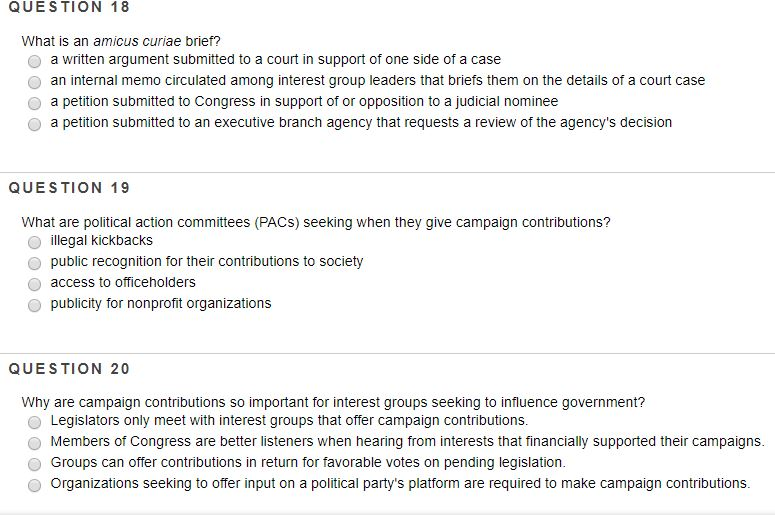775x515 pixels.
Task: Click the 'access to officeholders' label text
Action: (x=123, y=282)
